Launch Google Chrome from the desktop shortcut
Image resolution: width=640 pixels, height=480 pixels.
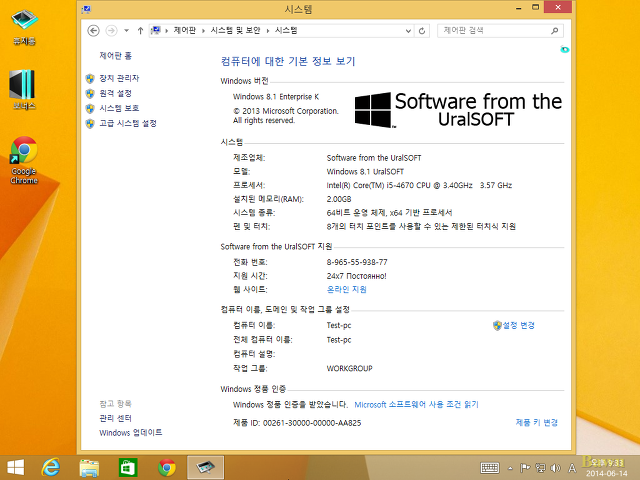(x=24, y=160)
